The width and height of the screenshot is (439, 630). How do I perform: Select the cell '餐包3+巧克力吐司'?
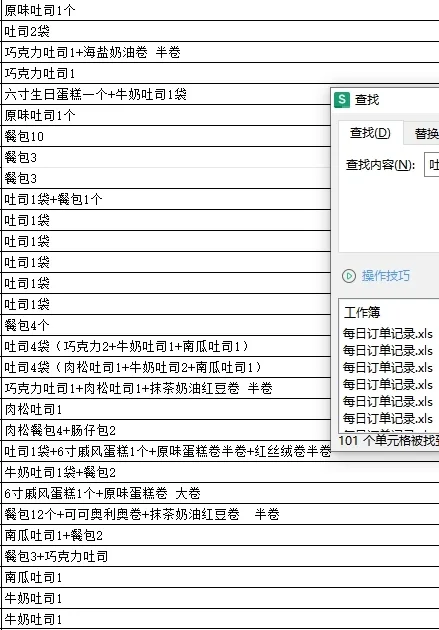coord(220,556)
